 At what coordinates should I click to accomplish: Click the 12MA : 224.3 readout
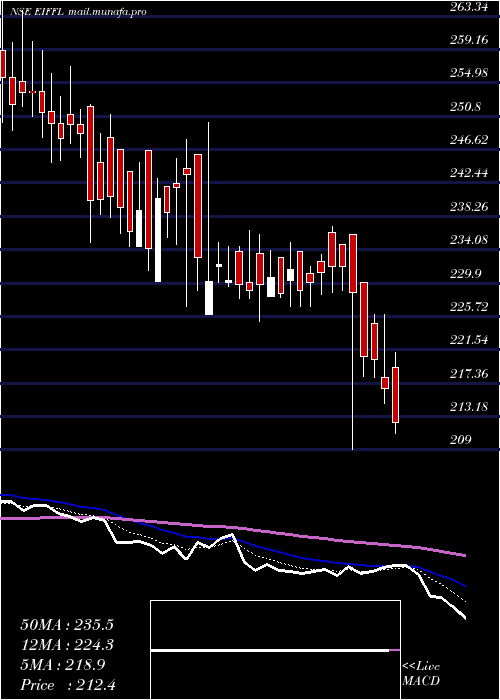[67, 645]
